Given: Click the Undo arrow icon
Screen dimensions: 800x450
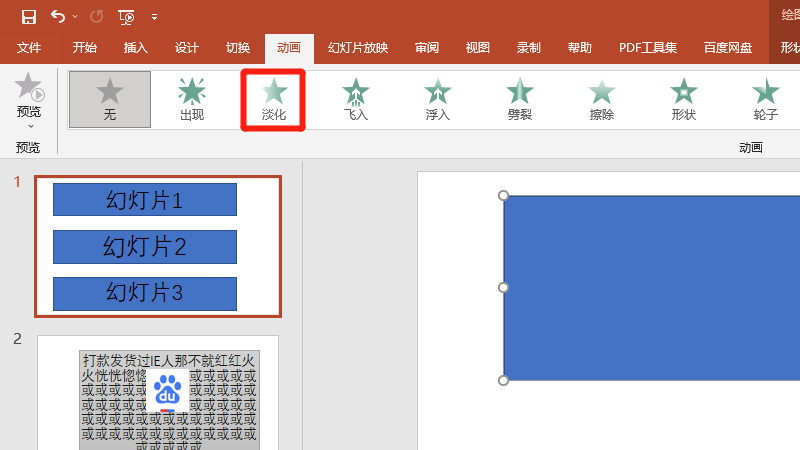Looking at the screenshot, I should 57,17.
